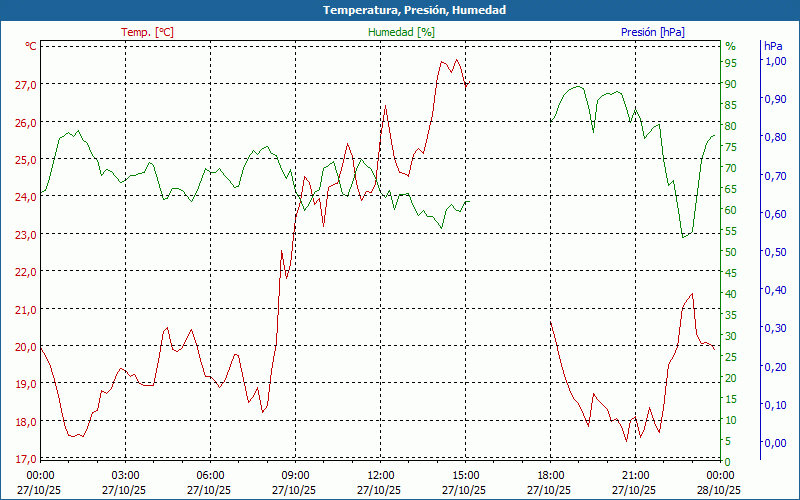Click the 18:00 time axis label

[x=551, y=475]
